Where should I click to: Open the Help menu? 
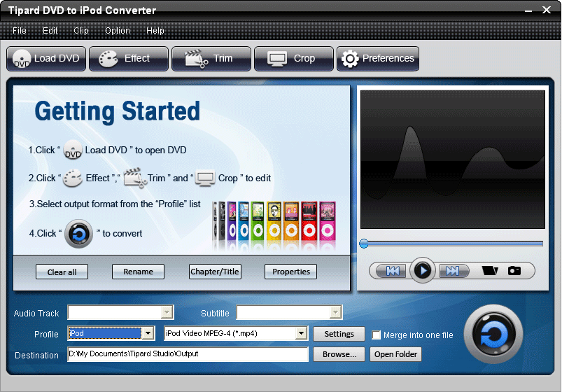coord(155,31)
